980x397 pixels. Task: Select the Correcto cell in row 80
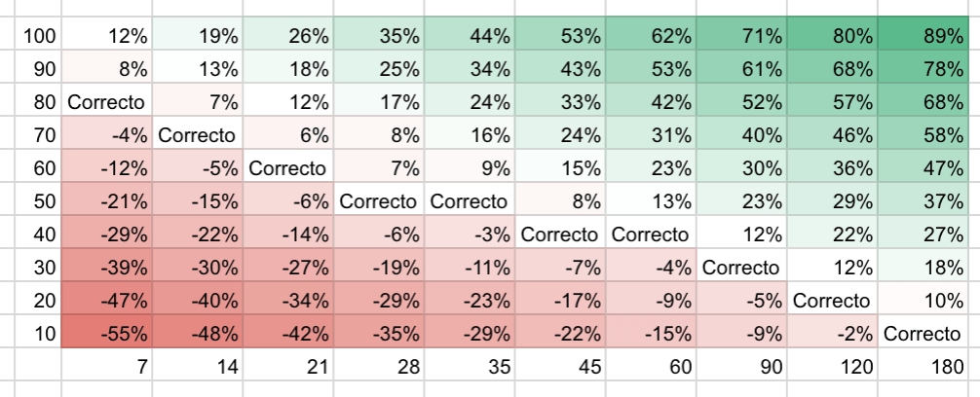pos(106,101)
